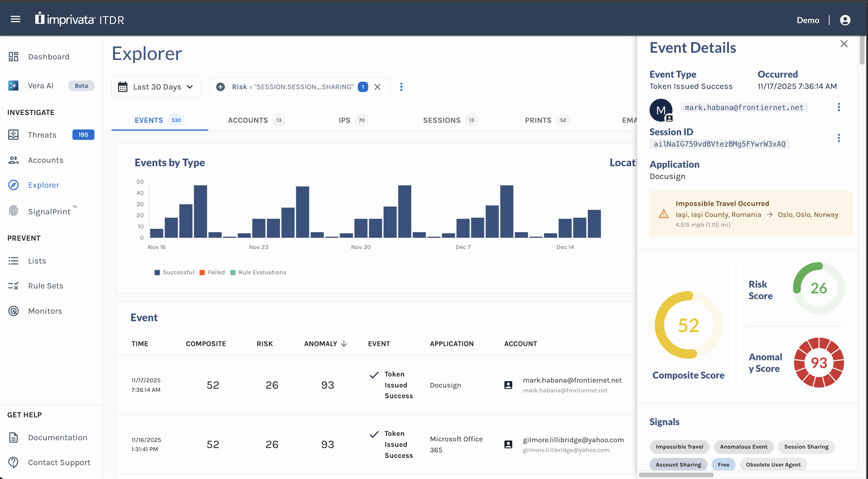Open SignalPrint fingerprint page
The image size is (868, 479).
point(49,211)
